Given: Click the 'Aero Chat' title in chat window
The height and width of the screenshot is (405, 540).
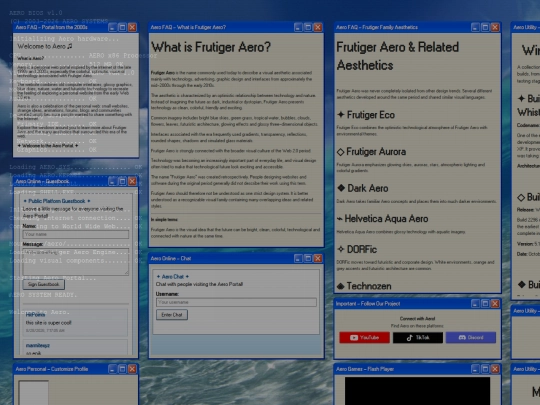Looking at the screenshot, I should pyautogui.click(x=173, y=277).
